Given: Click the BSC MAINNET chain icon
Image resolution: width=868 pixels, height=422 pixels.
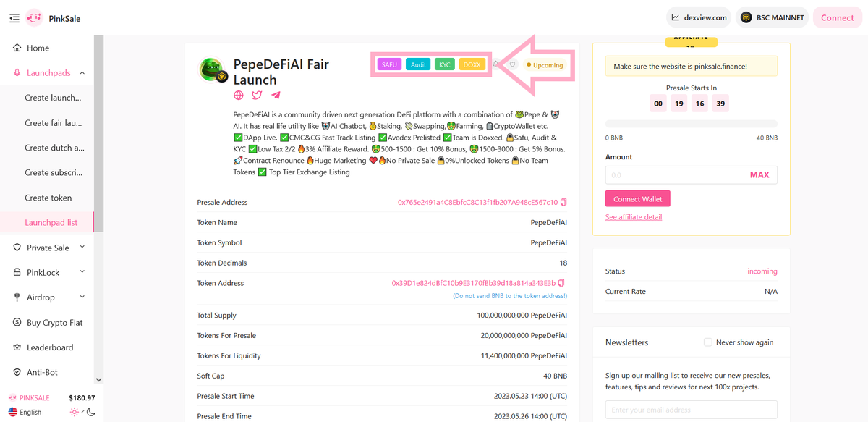Looking at the screenshot, I should click(x=747, y=17).
